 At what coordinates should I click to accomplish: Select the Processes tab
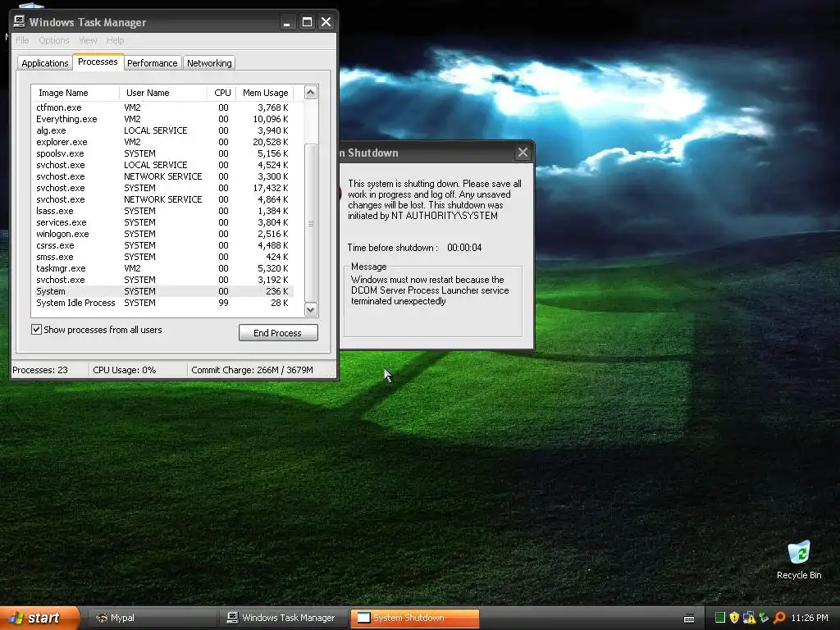[98, 62]
